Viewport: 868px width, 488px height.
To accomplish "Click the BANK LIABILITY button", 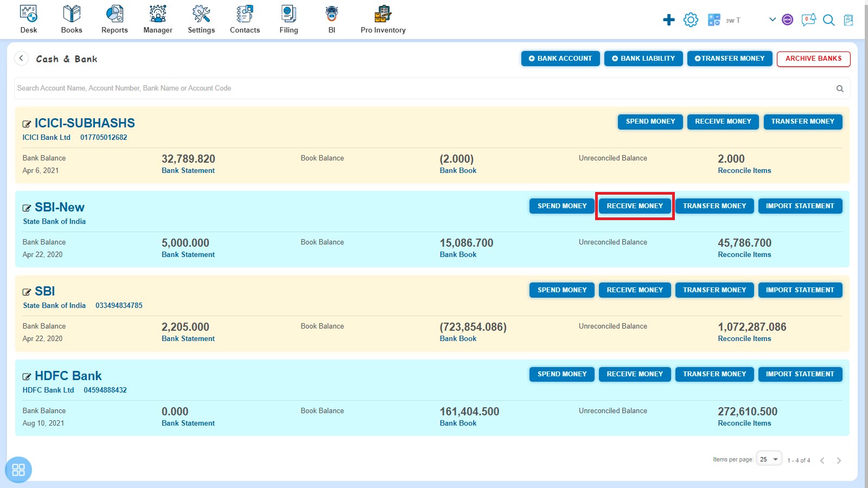I will (x=643, y=59).
